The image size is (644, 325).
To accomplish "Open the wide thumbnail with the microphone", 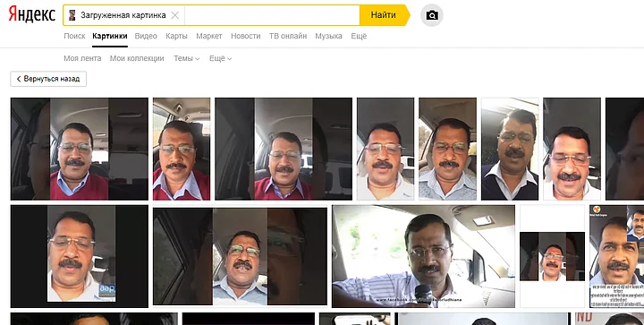I will 423,256.
